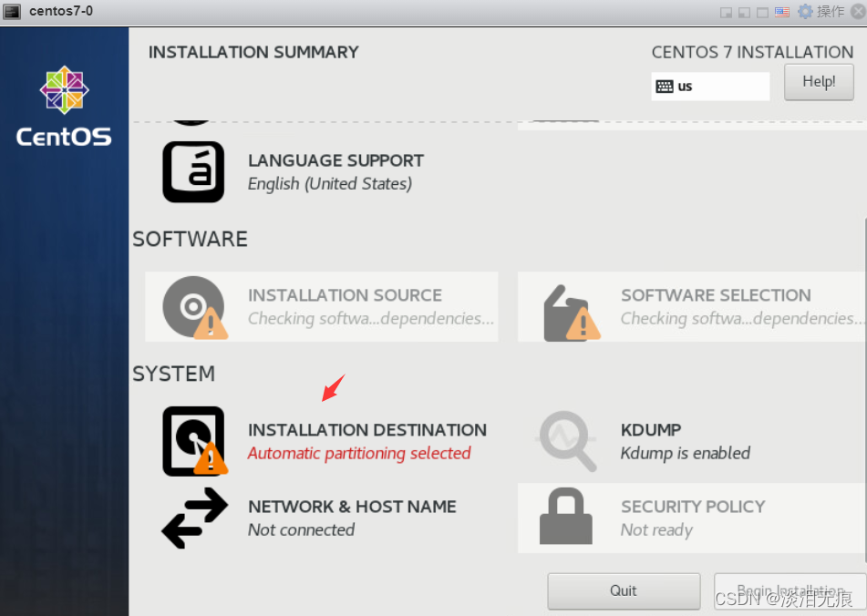Click the CentOS logo in sidebar

click(x=64, y=107)
